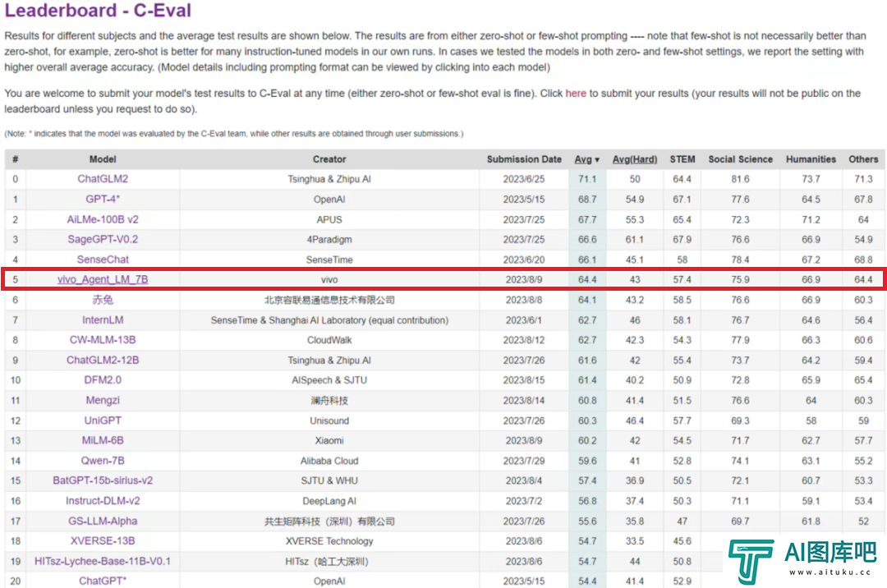Open SageGPT-V0.2 model page

[x=103, y=240]
